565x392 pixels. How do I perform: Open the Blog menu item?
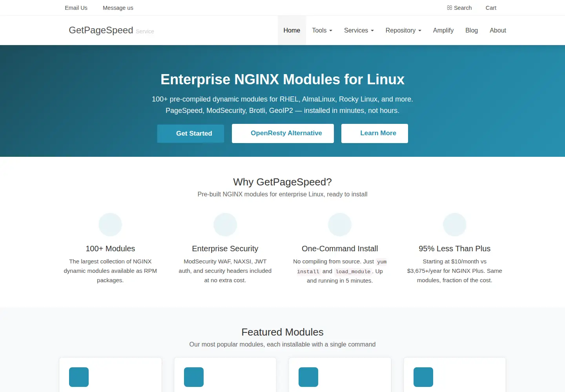click(x=472, y=30)
